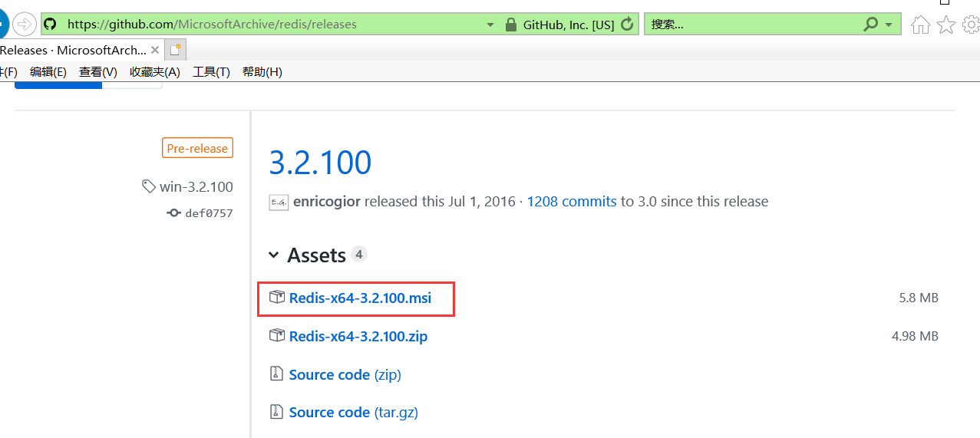Refresh the page with reload icon

(627, 25)
